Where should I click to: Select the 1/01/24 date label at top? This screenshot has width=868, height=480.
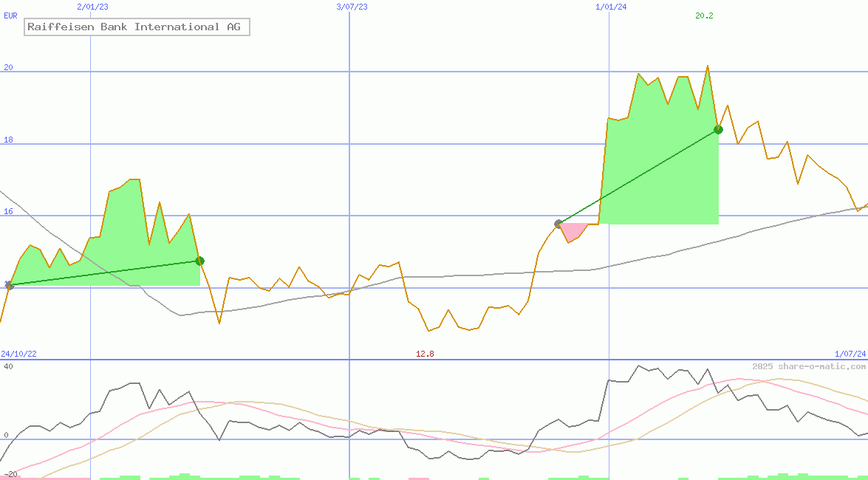tap(611, 7)
